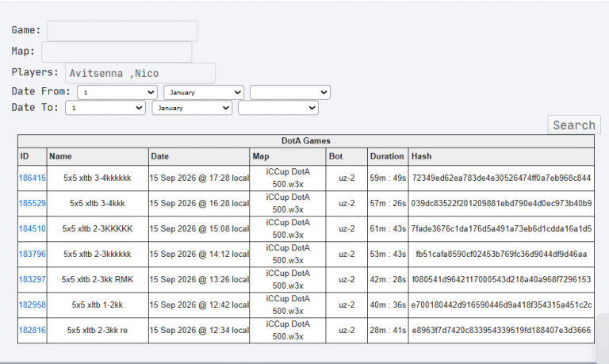The image size is (609, 364).
Task: Follow the 184510 game link
Action: tap(33, 229)
